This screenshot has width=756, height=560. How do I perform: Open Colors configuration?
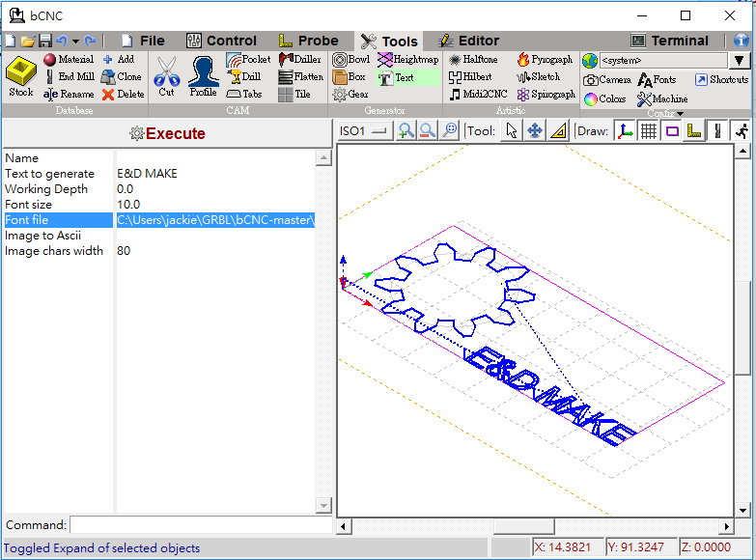point(605,98)
